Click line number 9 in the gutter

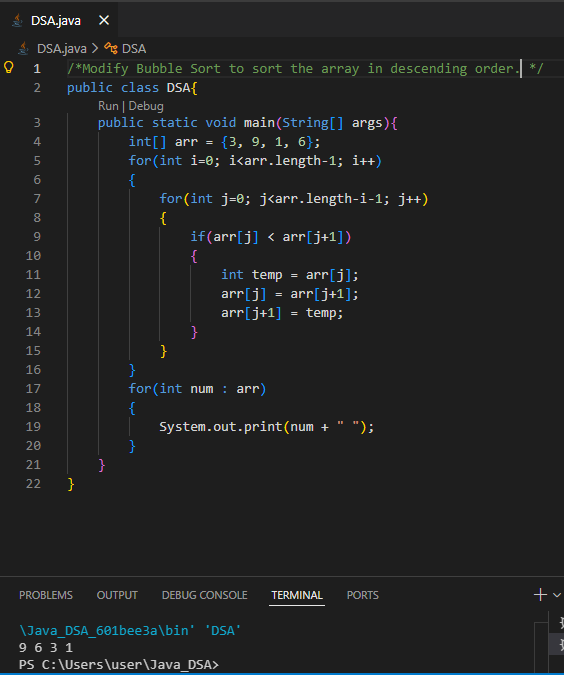click(37, 236)
